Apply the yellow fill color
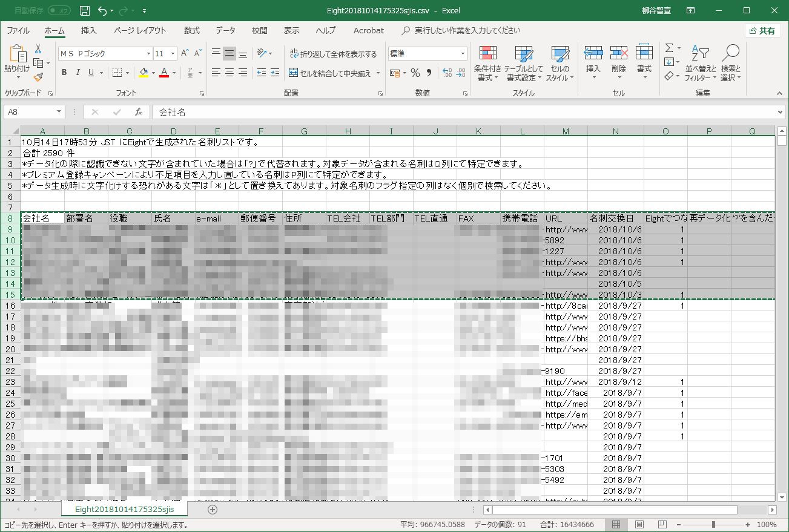Image resolution: width=789 pixels, height=532 pixels. click(x=144, y=73)
